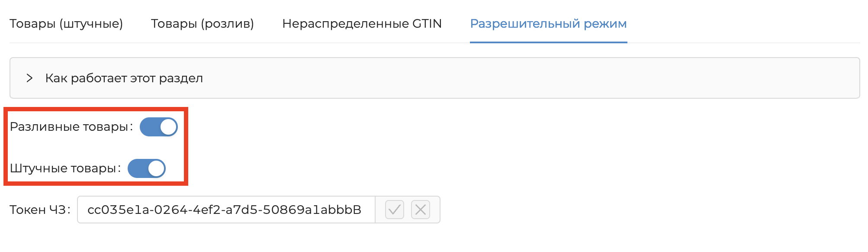
Task: Click the blue underline of the active tab
Action: click(548, 42)
